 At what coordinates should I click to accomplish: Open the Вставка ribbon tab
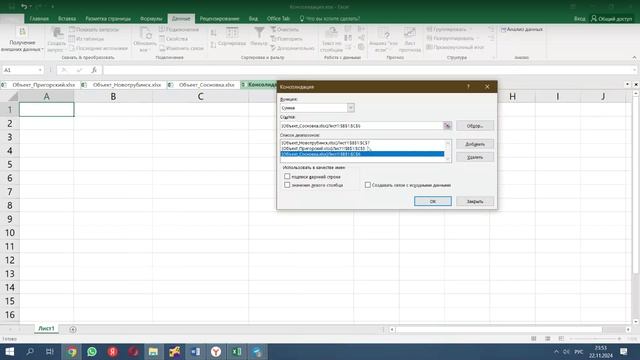pos(67,19)
